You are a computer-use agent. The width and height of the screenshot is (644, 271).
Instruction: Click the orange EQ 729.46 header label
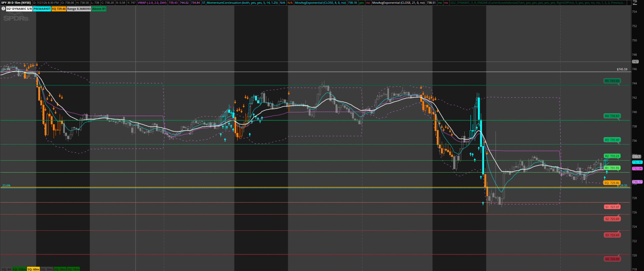pyautogui.click(x=59, y=9)
